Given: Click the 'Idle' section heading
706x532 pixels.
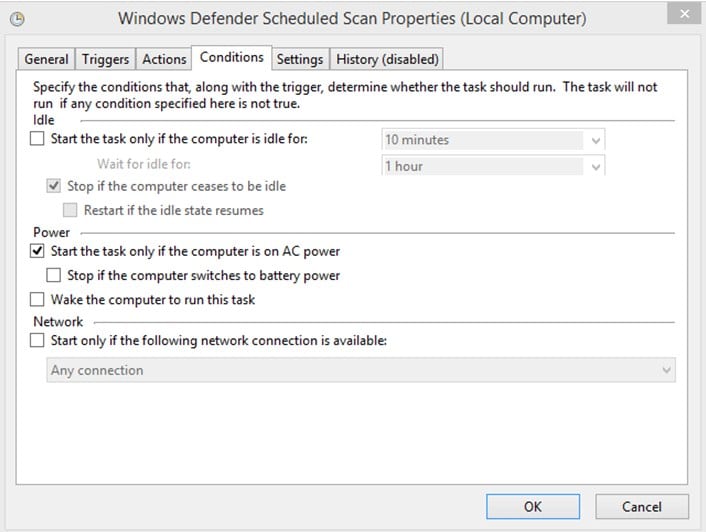Looking at the screenshot, I should point(44,120).
